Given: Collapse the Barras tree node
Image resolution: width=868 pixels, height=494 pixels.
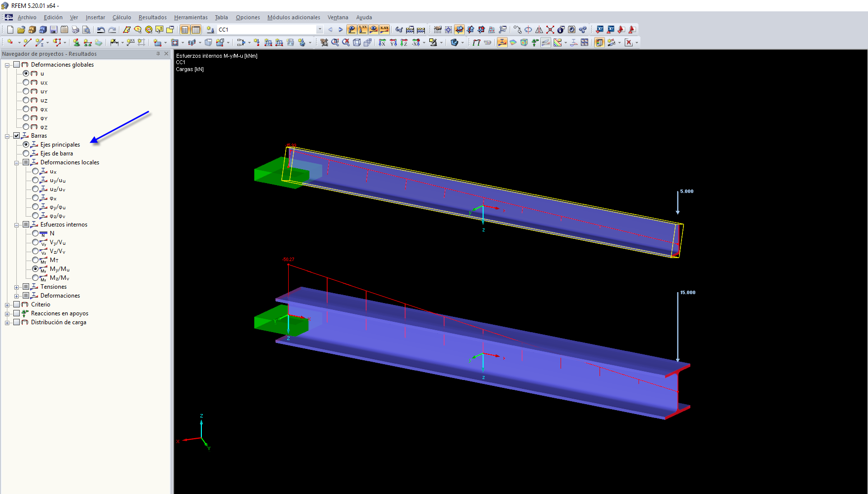Looking at the screenshot, I should tap(7, 136).
